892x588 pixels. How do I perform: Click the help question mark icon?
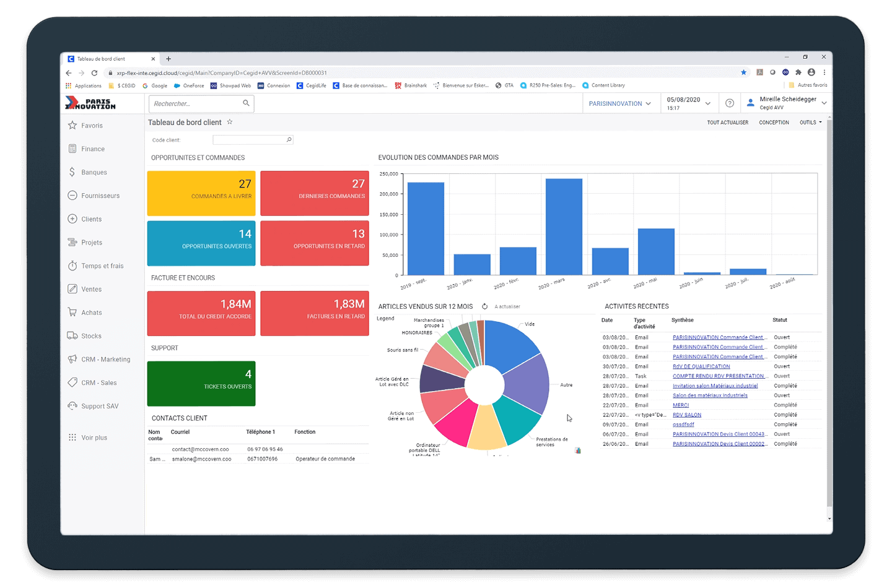(730, 103)
